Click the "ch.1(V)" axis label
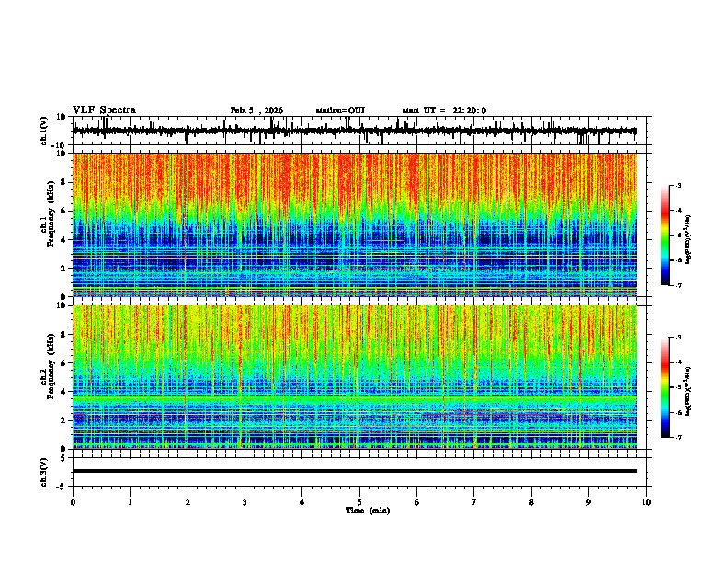 [x=44, y=131]
